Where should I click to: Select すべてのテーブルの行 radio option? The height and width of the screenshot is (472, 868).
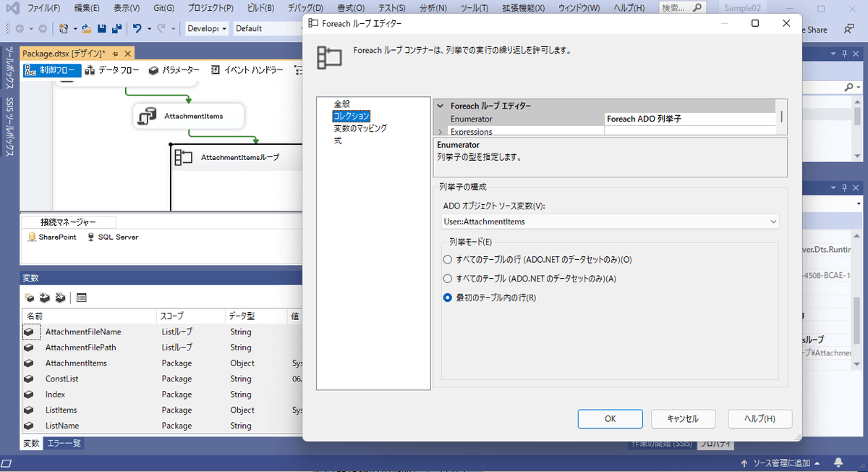point(448,259)
